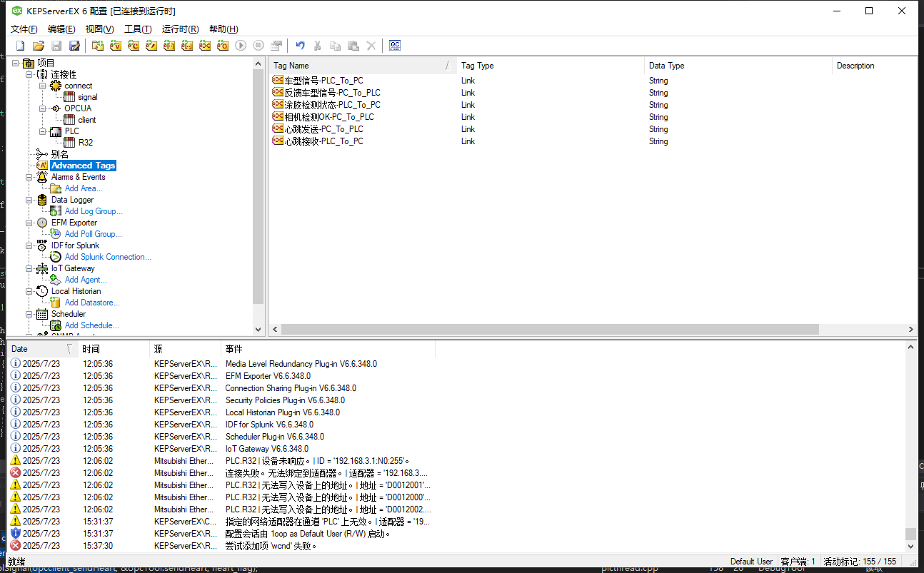Open the 运行时(R) menu
The image size is (924, 573).
tap(180, 29)
